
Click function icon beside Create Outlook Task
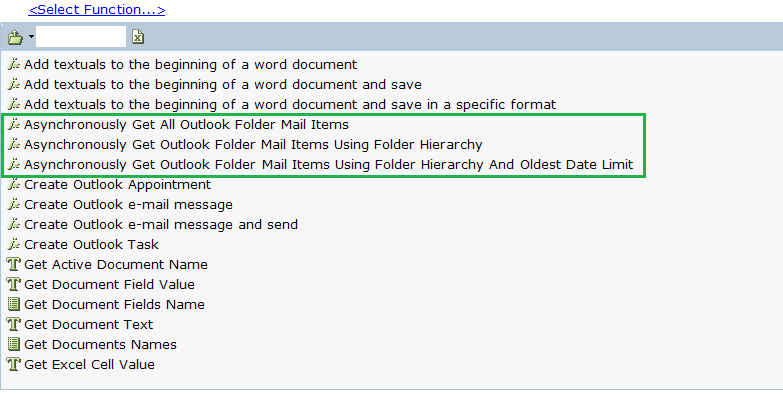(x=14, y=244)
